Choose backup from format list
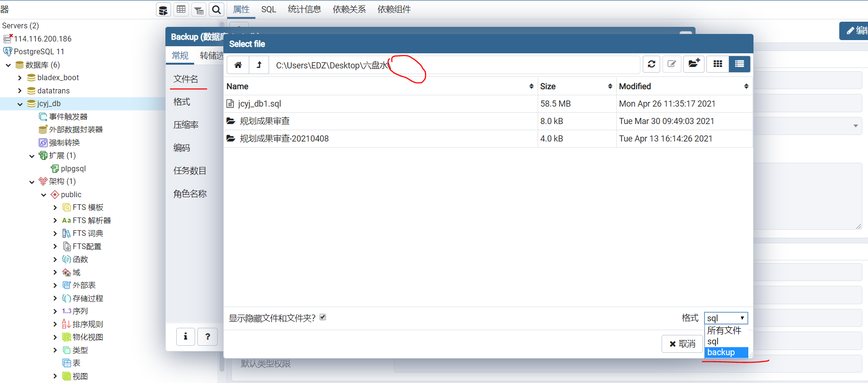The image size is (868, 383). [x=726, y=352]
